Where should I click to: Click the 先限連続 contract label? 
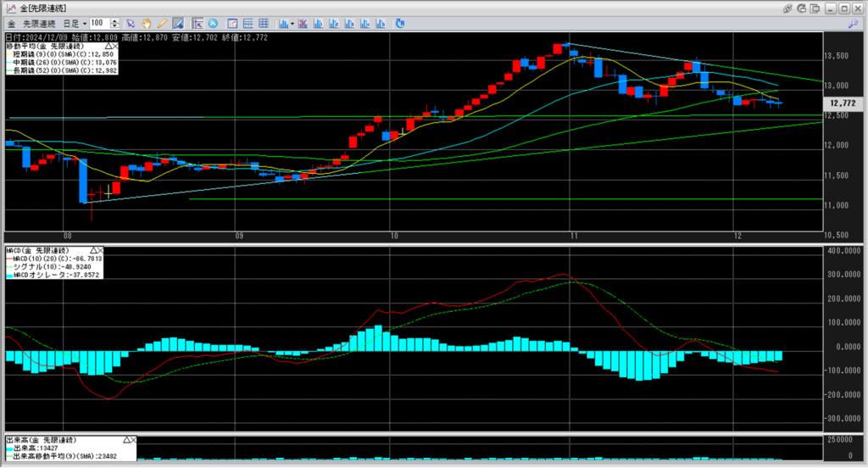(40, 23)
